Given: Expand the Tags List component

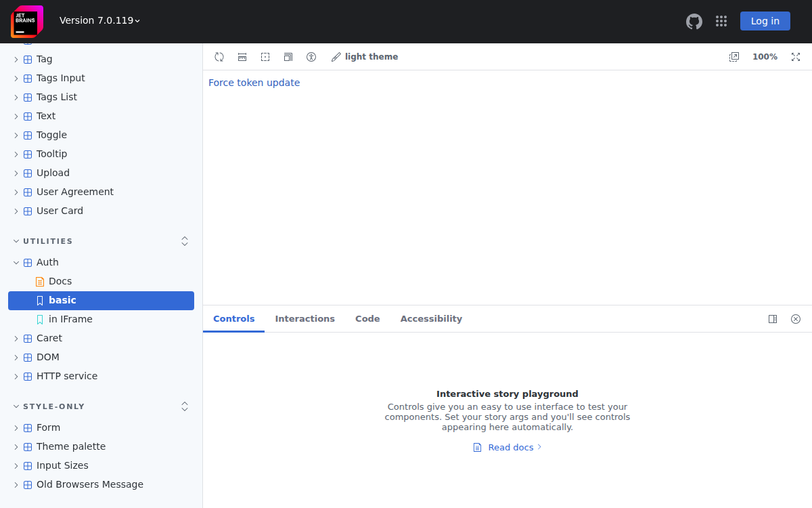Looking at the screenshot, I should (x=101, y=97).
